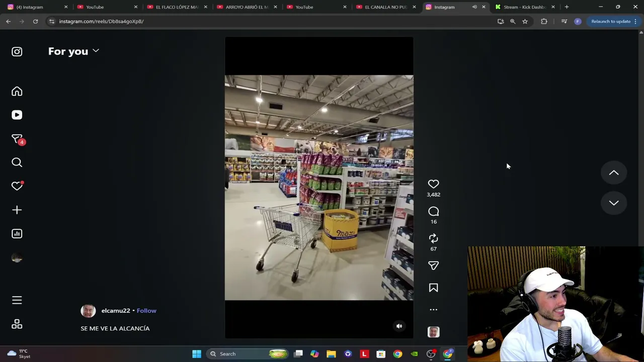This screenshot has width=644, height=362.
Task: Go to Instagram Home feed
Action: [x=17, y=92]
